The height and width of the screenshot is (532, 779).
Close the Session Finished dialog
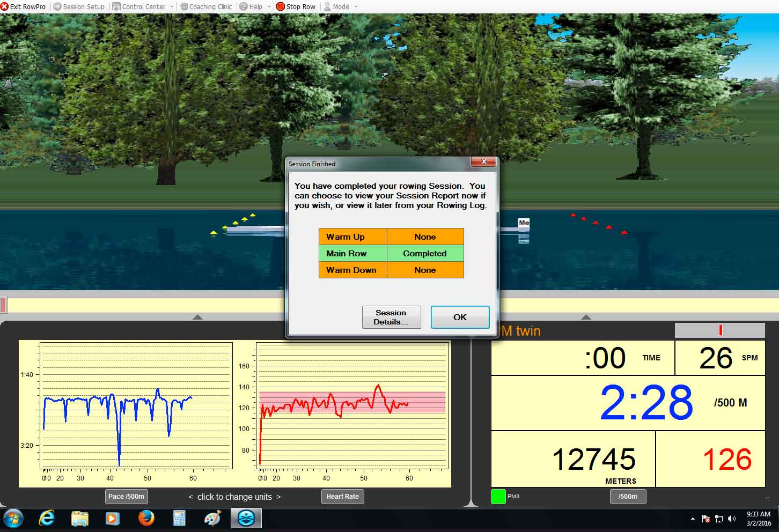pyautogui.click(x=484, y=161)
